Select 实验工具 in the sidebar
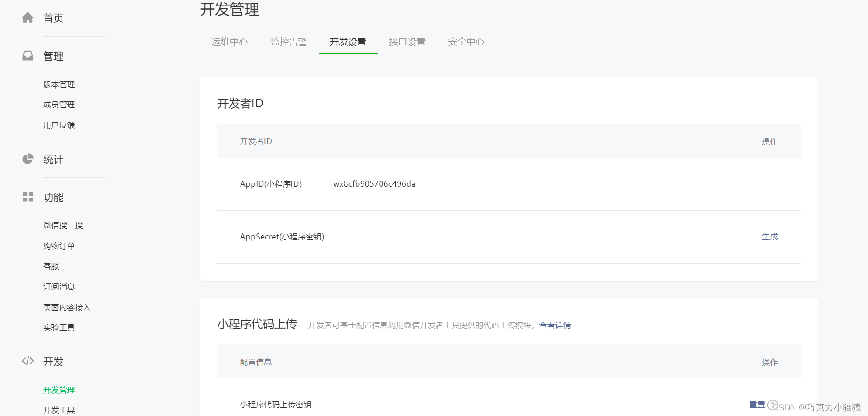 click(59, 327)
